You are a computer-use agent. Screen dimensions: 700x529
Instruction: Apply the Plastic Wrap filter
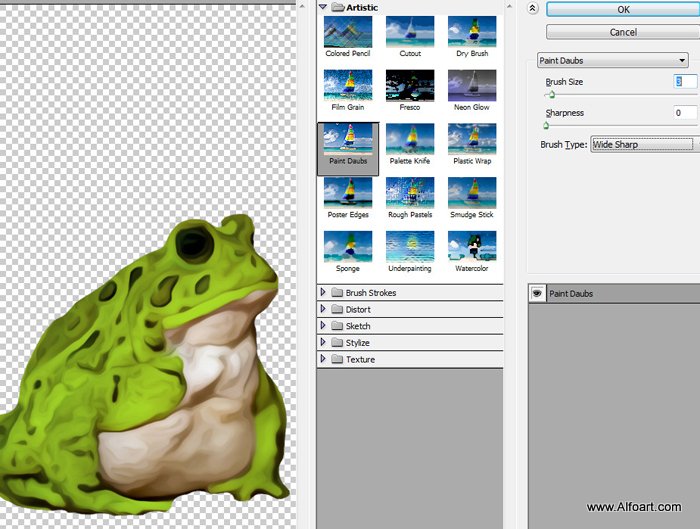coord(472,139)
